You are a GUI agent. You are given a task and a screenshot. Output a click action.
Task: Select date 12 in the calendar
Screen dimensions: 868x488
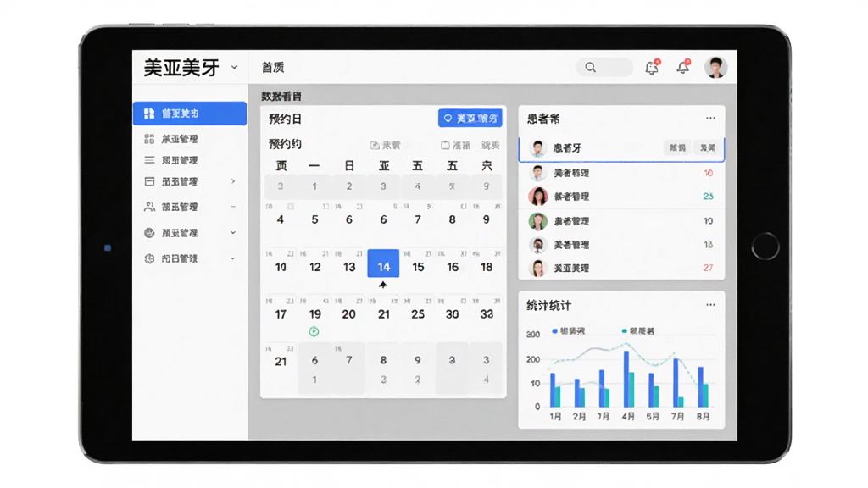coord(315,267)
